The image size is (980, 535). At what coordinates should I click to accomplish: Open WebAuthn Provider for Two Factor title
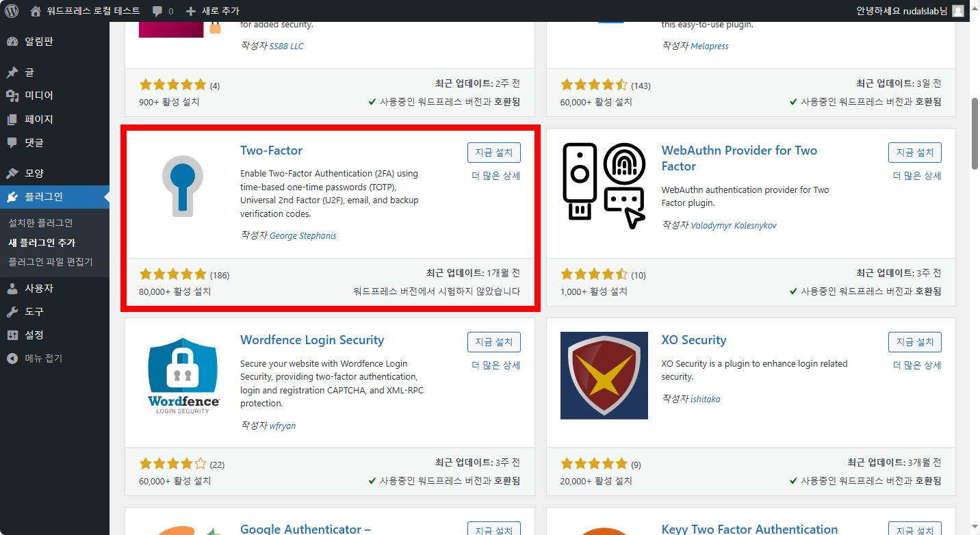click(x=739, y=158)
